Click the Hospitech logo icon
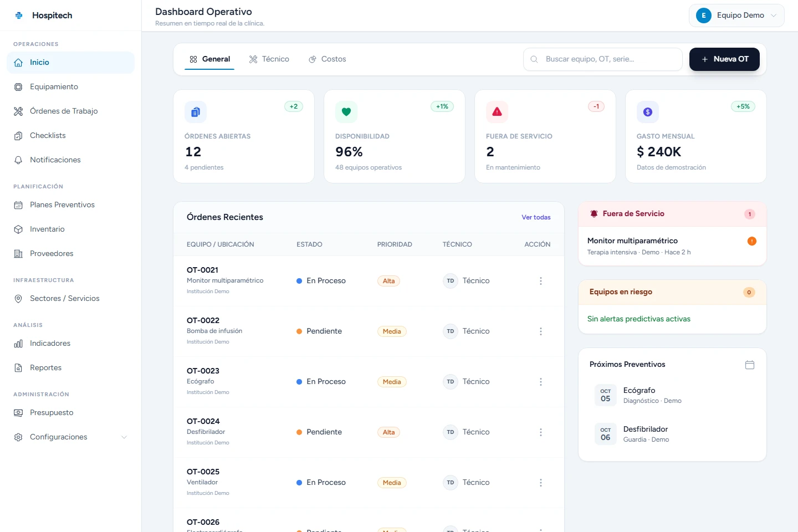Image resolution: width=798 pixels, height=532 pixels. pos(19,16)
